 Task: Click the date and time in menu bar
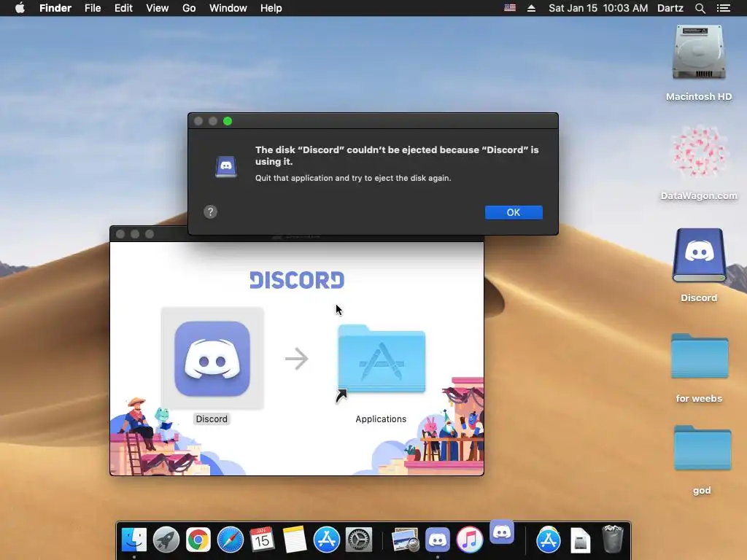pos(598,8)
